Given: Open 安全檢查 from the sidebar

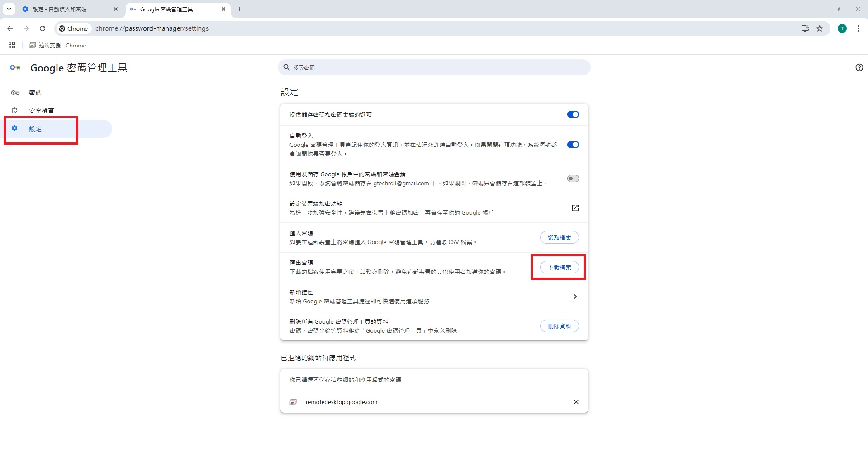Looking at the screenshot, I should click(41, 110).
